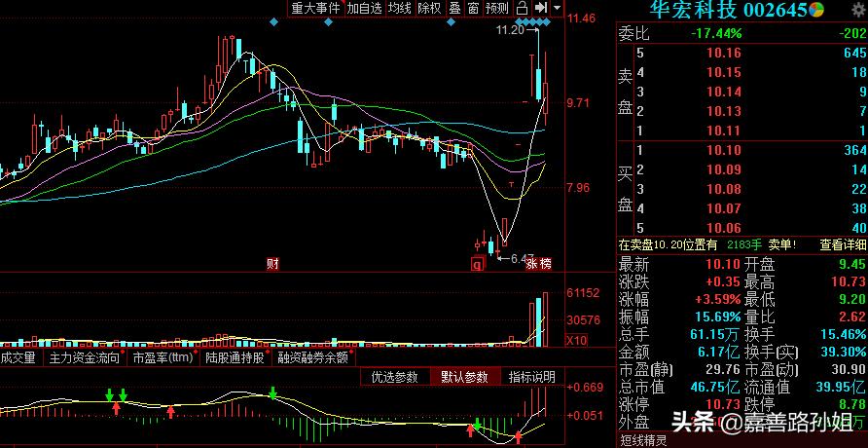Image resolution: width=868 pixels, height=448 pixels.
Task: Click the 2183手 sell order notice
Action: click(x=743, y=244)
